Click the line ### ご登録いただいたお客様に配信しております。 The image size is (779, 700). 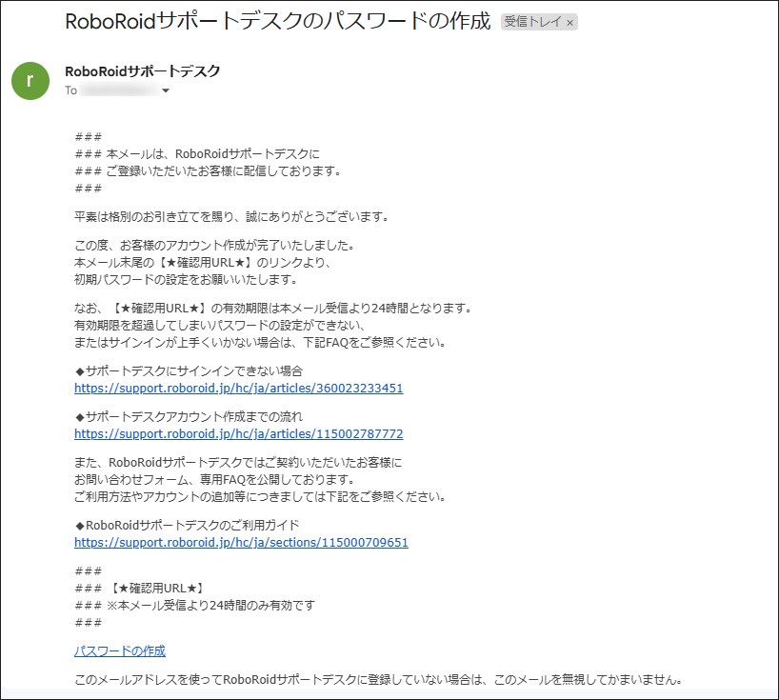click(209, 170)
